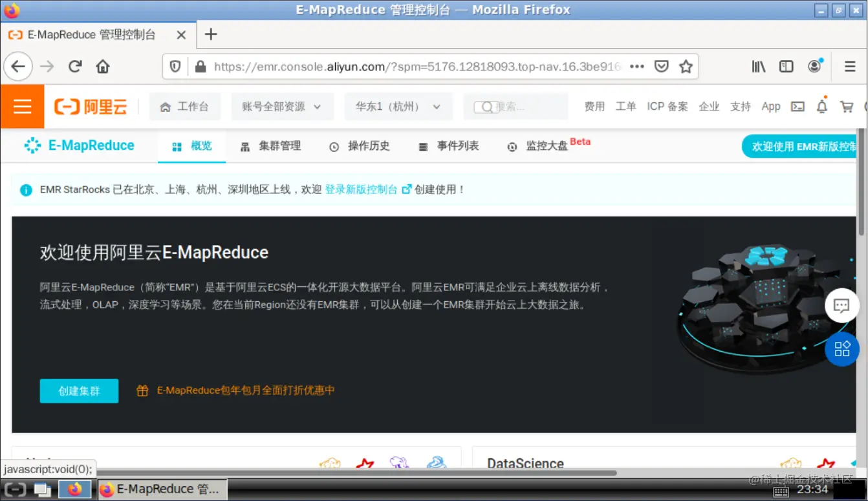Switch to the 监控大盘 Beta tab
This screenshot has width=868, height=501.
548,145
